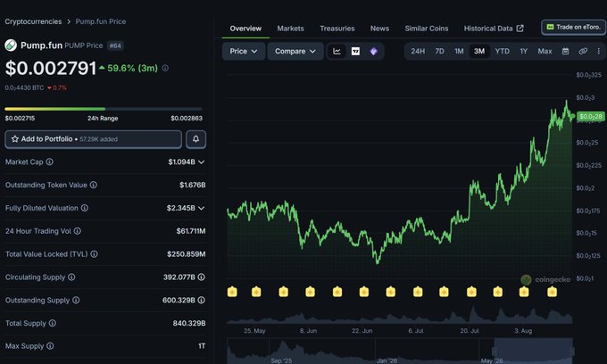Click the purple diamond chart icon

[x=373, y=51]
